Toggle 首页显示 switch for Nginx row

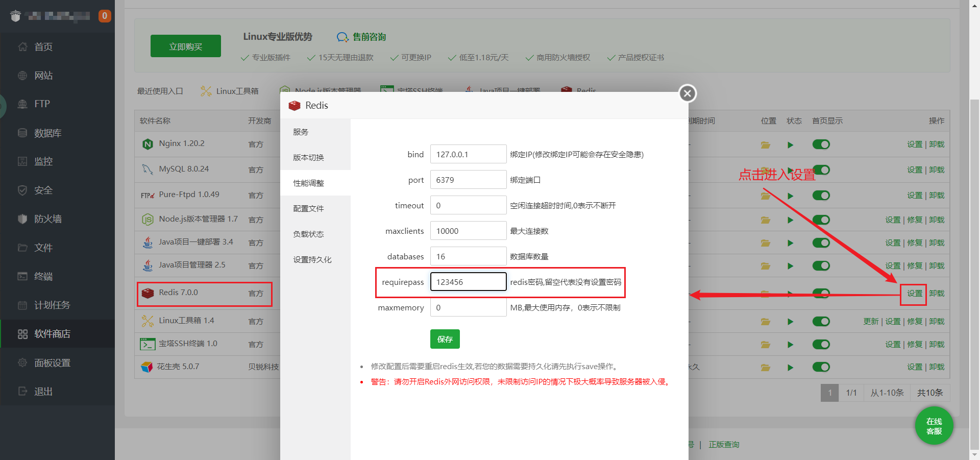tap(821, 144)
